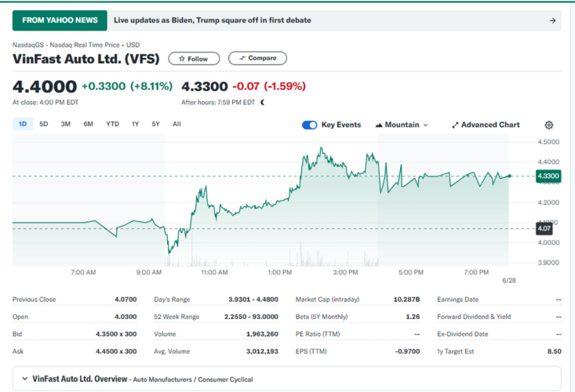Screen dimensions: 575x392
Task: Click the compare arrows icon
Action: 242,58
